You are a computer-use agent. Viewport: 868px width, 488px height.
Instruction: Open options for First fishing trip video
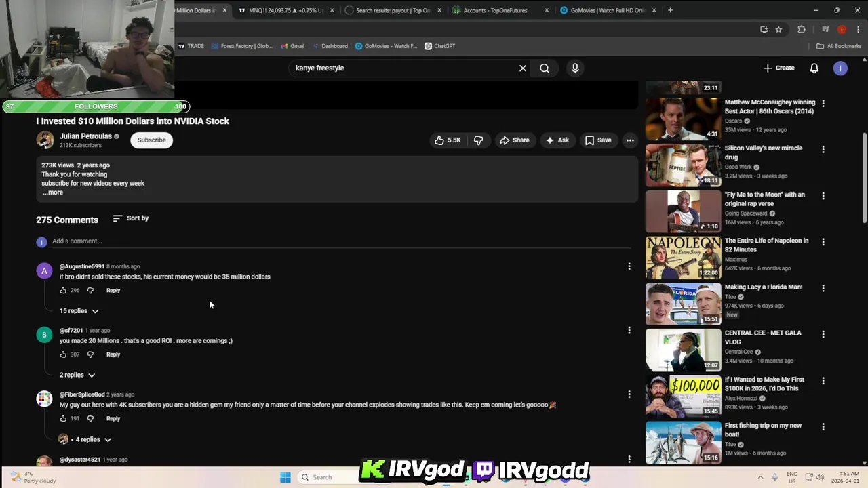[823, 427]
